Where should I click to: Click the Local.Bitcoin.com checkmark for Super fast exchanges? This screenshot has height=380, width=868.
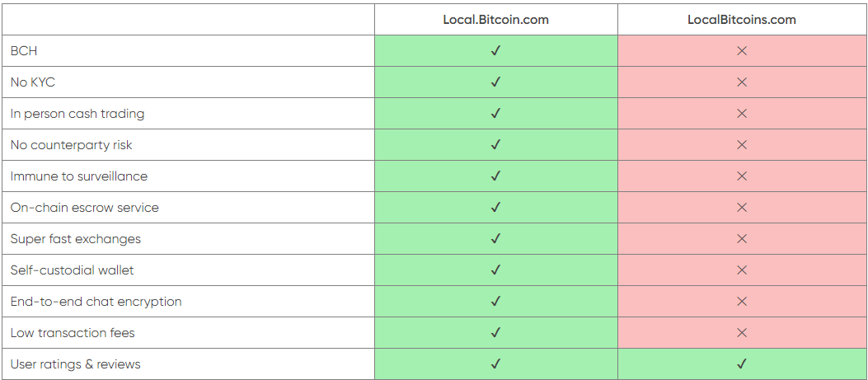495,239
